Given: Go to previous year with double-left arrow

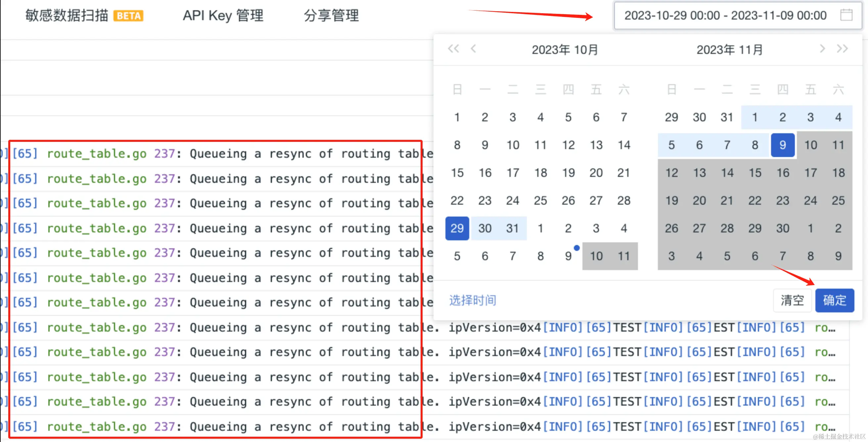Looking at the screenshot, I should 453,49.
